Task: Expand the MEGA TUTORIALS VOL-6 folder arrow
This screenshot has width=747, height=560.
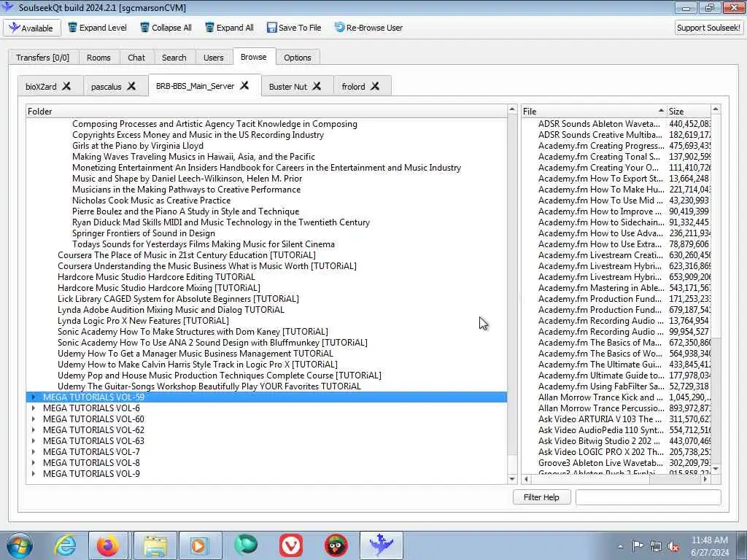Action: (34, 408)
